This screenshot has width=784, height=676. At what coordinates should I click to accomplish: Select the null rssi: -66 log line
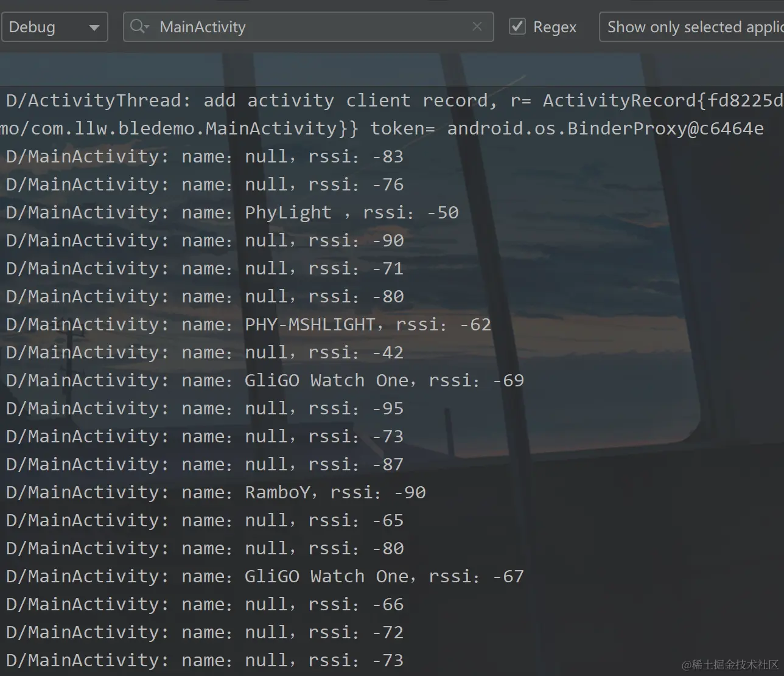point(205,604)
